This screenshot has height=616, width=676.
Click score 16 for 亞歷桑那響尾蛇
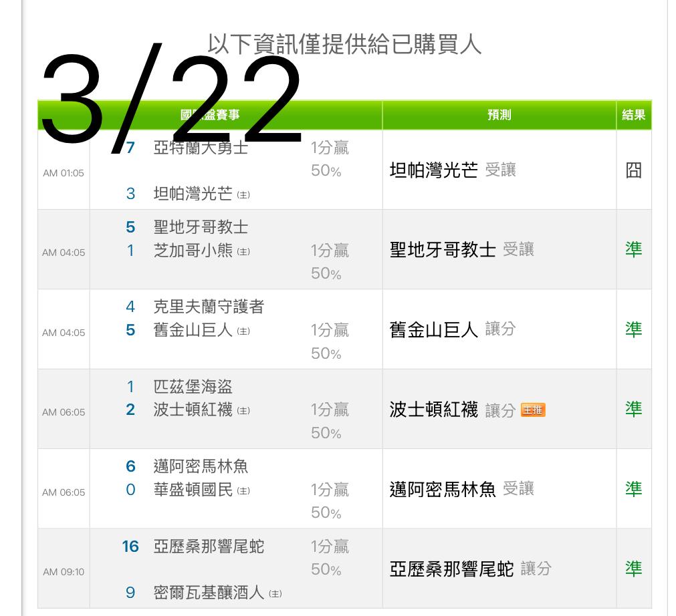[130, 547]
